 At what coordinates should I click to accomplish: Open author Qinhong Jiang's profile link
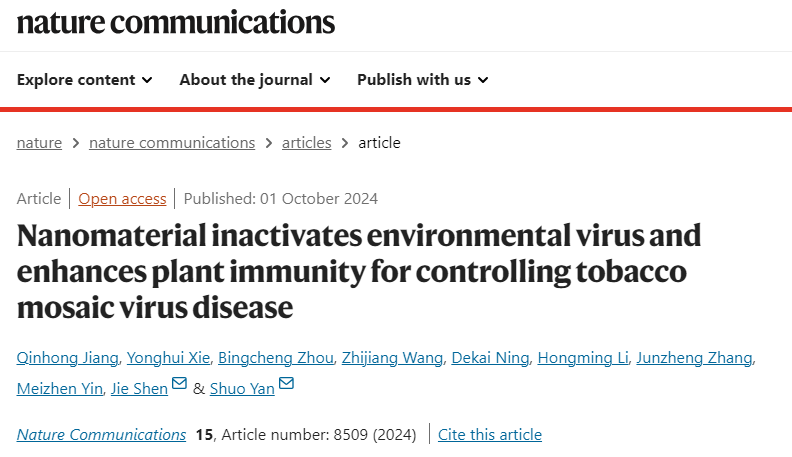(68, 358)
